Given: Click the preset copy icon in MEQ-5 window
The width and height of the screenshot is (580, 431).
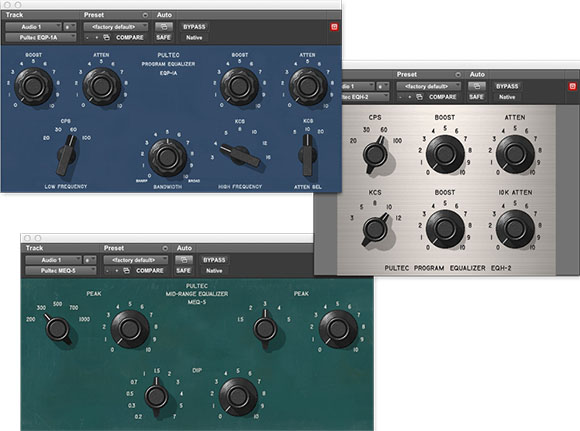Looking at the screenshot, I should tap(127, 270).
